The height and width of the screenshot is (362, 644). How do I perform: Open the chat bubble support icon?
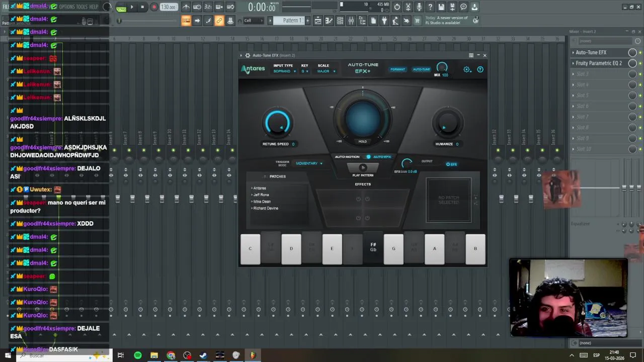(463, 7)
